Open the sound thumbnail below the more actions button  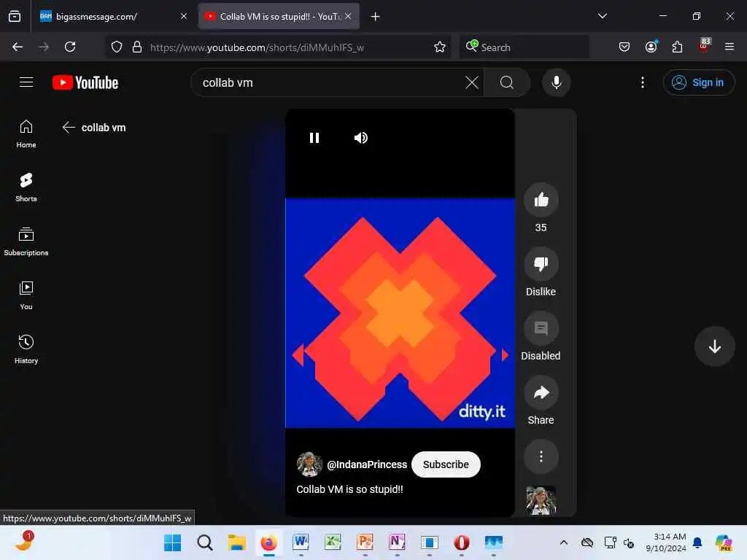tap(541, 500)
